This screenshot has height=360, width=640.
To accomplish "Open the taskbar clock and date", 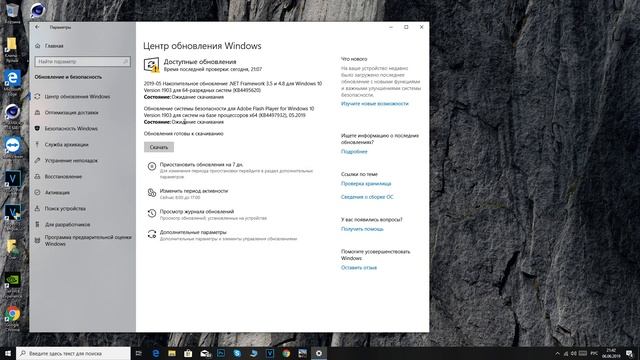I will (611, 353).
